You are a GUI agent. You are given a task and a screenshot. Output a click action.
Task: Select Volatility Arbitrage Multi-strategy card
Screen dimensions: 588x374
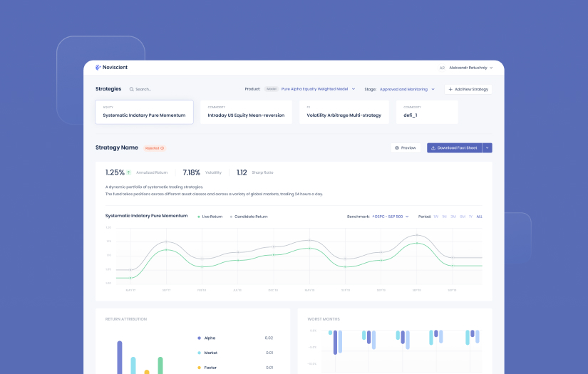344,112
